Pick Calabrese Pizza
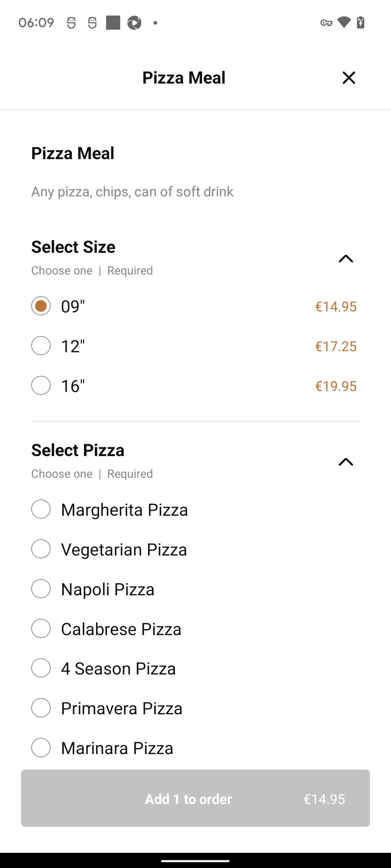 click(x=41, y=629)
